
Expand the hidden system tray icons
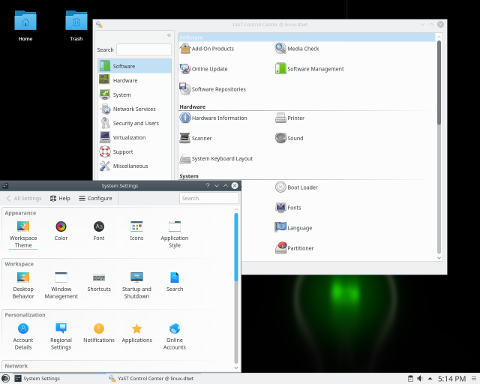[x=430, y=378]
